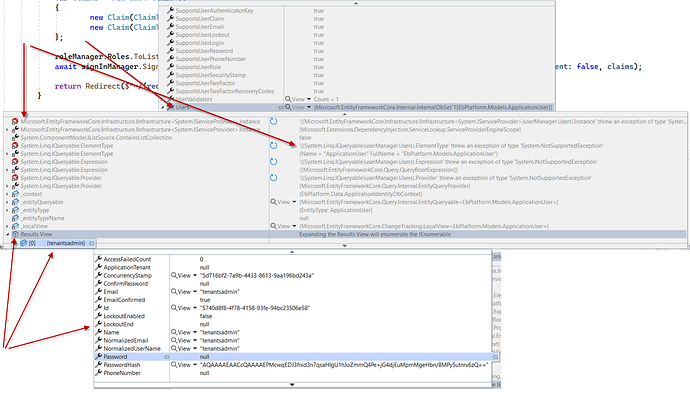Collapse the Results View node

[7, 235]
